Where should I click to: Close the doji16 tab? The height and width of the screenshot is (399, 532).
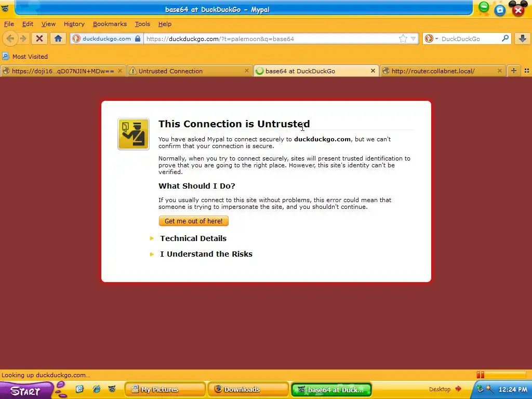120,71
